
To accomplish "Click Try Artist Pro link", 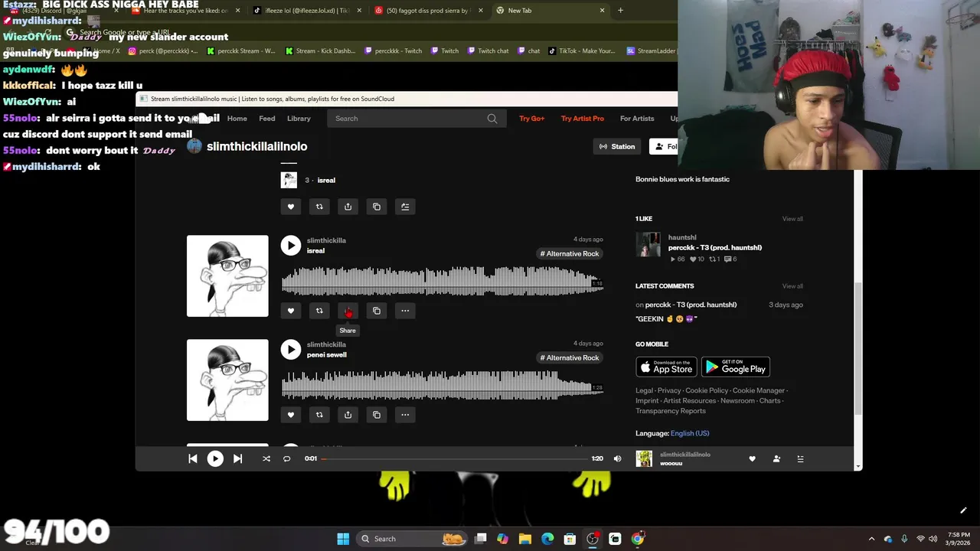I will pos(583,119).
